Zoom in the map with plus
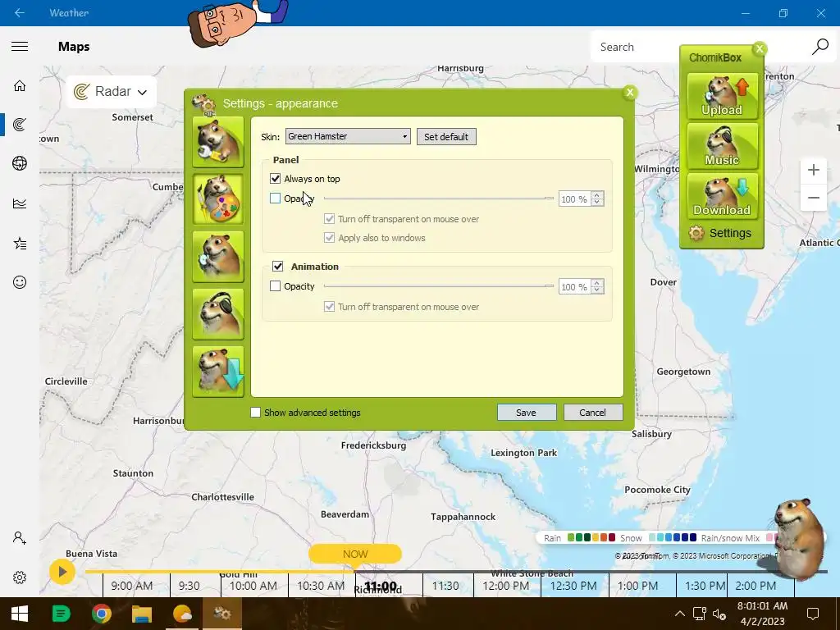The width and height of the screenshot is (840, 630). pyautogui.click(x=813, y=171)
